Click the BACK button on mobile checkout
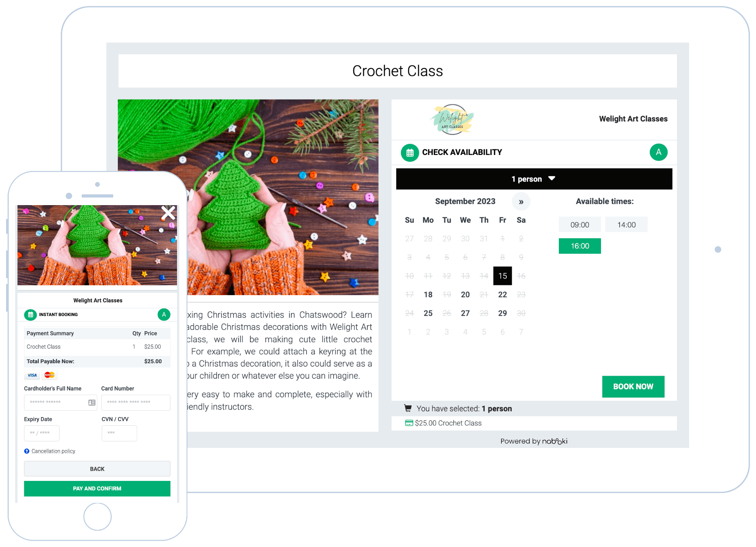Viewport: 756px width, 547px height. [97, 469]
